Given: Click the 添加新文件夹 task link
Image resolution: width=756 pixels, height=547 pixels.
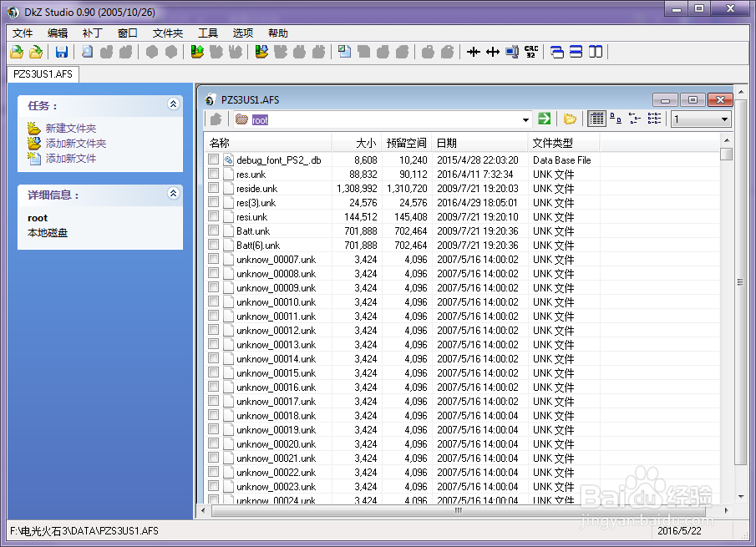Looking at the screenshot, I should (76, 143).
